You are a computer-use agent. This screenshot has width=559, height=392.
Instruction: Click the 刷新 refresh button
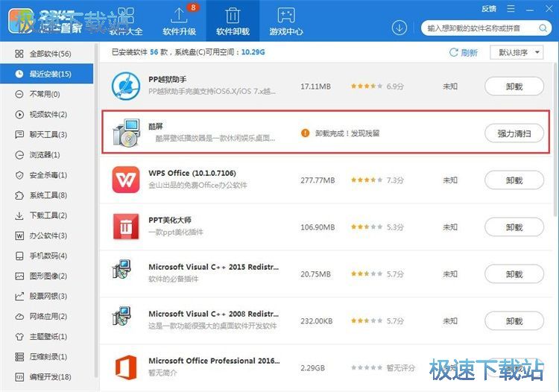tap(464, 53)
